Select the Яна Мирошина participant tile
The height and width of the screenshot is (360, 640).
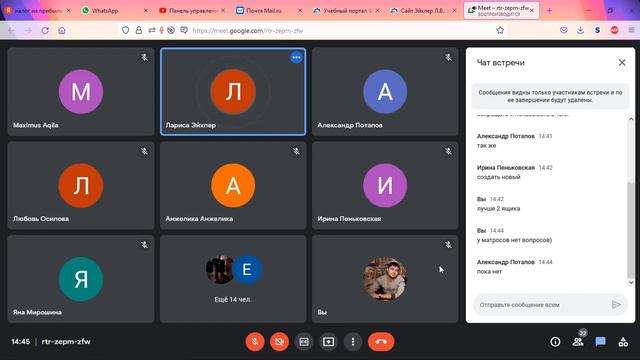[x=81, y=279]
